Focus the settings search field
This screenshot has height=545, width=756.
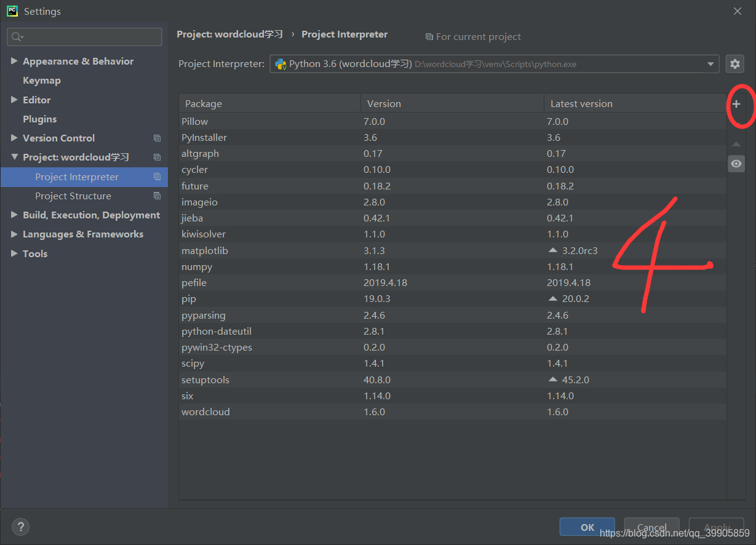point(84,37)
